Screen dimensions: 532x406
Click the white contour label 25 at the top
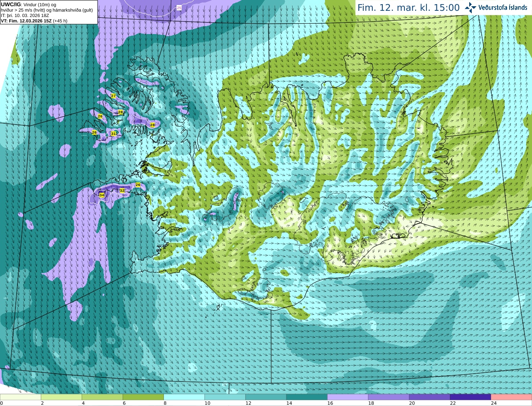179,8
